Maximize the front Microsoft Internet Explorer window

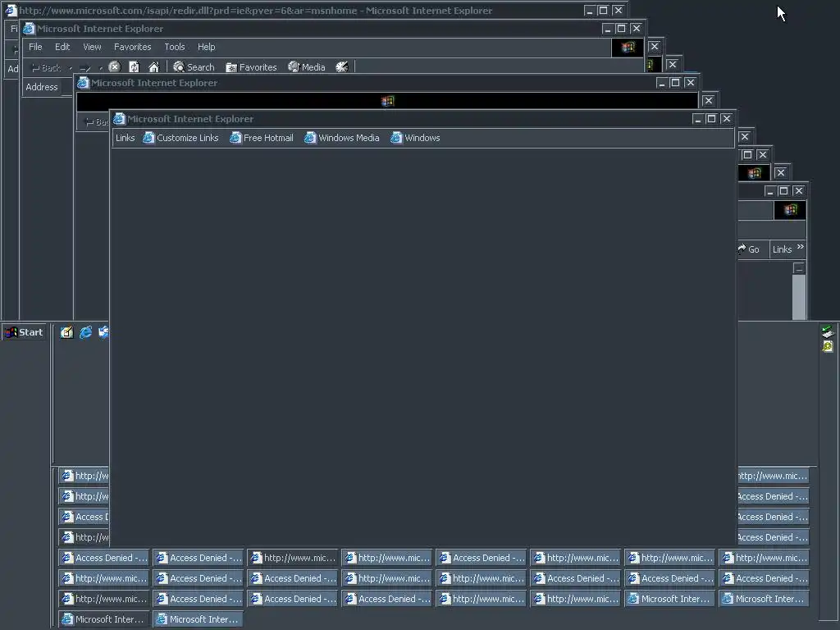[711, 118]
